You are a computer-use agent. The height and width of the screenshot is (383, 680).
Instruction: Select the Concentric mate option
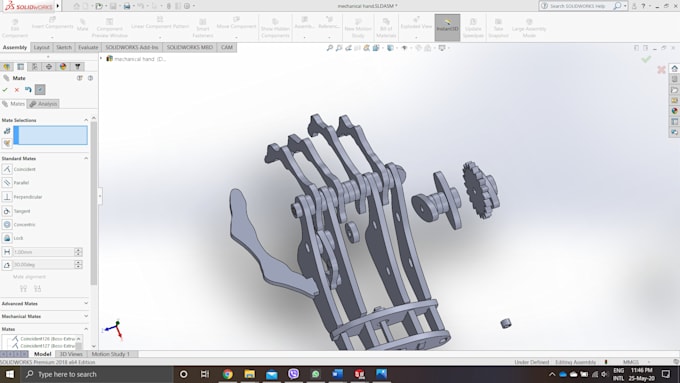19,225
